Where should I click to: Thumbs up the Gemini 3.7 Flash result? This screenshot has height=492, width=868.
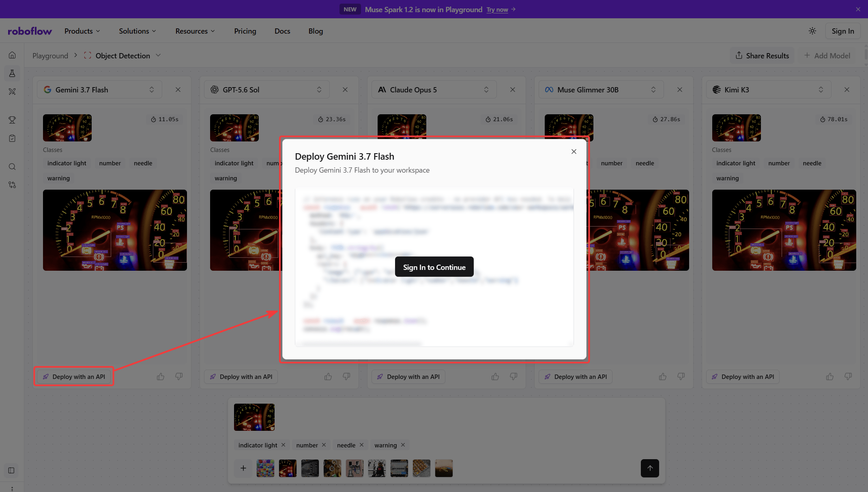click(x=161, y=376)
